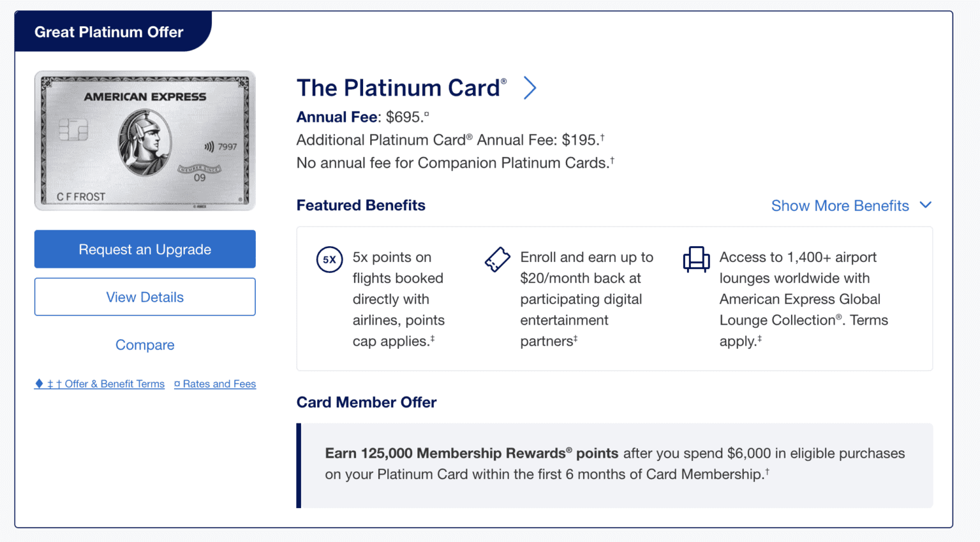This screenshot has height=542, width=980.
Task: Open the Show More Benefits list
Action: coord(840,205)
